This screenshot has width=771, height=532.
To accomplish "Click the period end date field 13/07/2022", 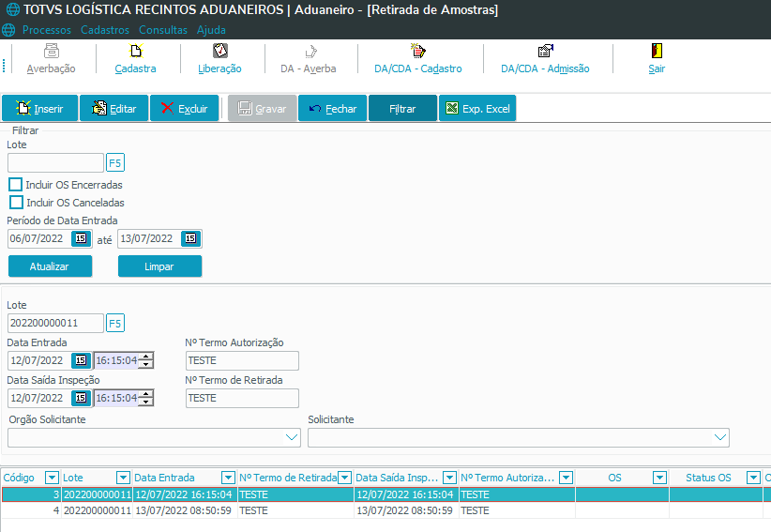I will pos(149,238).
